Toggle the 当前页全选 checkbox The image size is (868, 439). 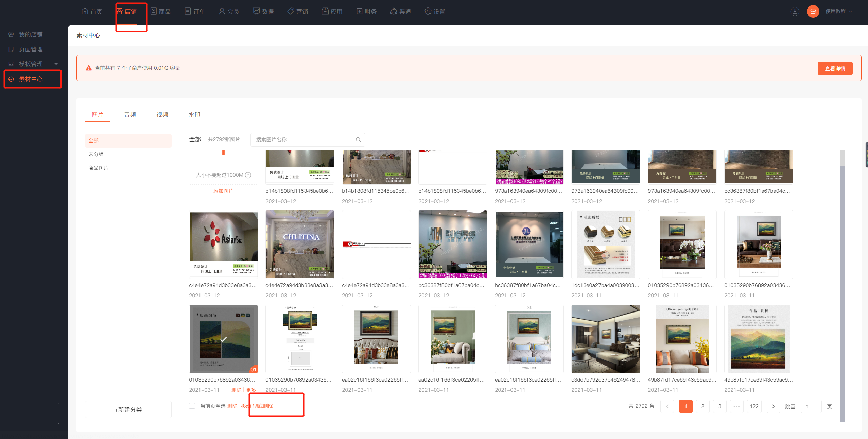point(192,406)
